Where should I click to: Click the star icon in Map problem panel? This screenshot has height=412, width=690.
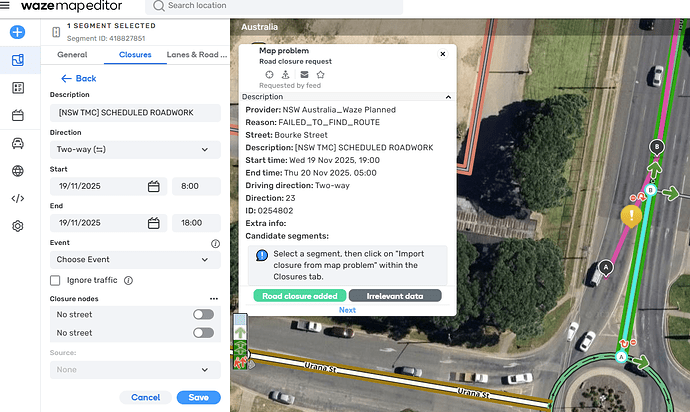tap(320, 74)
